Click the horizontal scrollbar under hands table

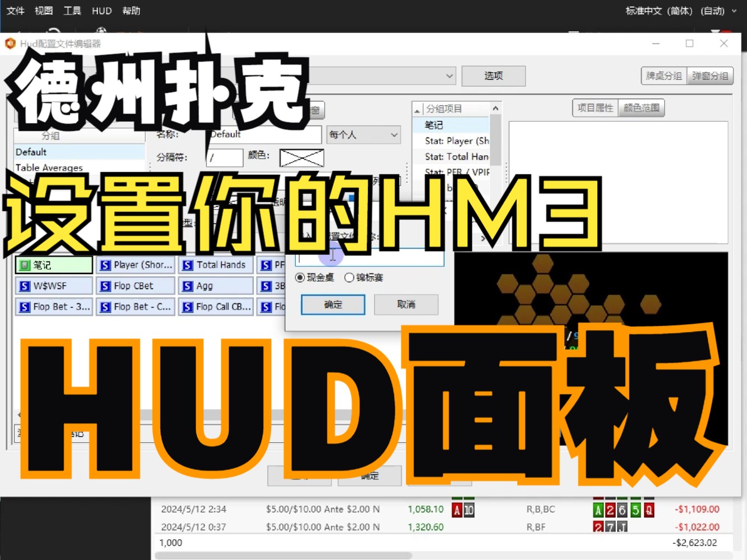[x=284, y=556]
